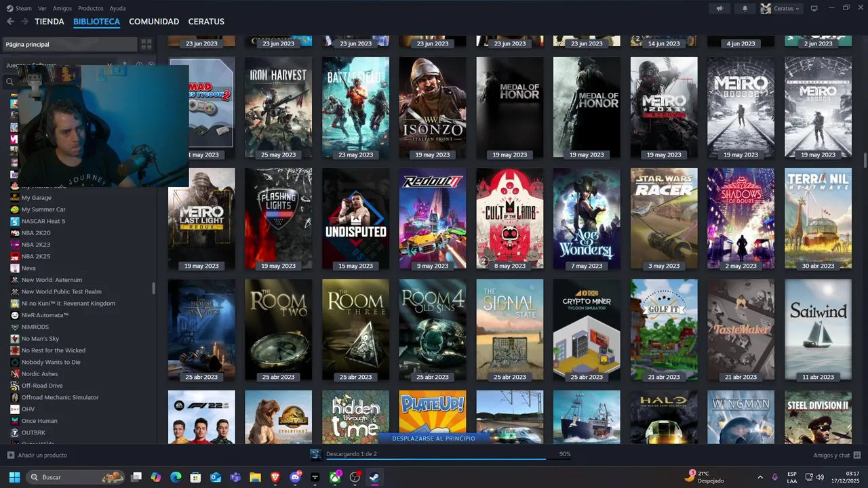Go forward with the right navigation arrow

[x=24, y=22]
